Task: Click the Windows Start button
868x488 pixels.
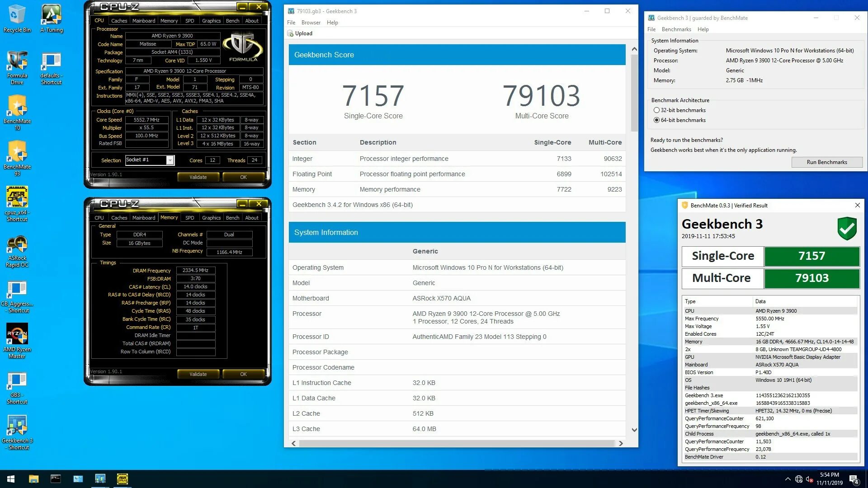Action: (10, 478)
